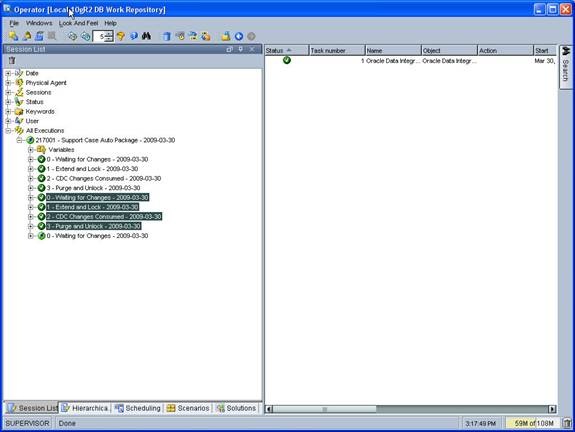Expand the 2 - CDC Changes Consumed unhighlighted step
The height and width of the screenshot is (432, 575).
point(31,178)
